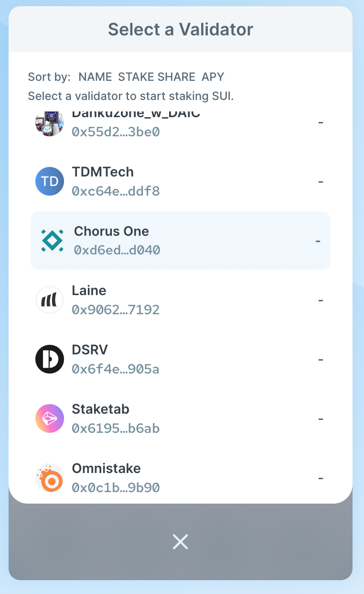Click the dash value on Chorus One row
The width and height of the screenshot is (364, 594).
click(x=318, y=241)
